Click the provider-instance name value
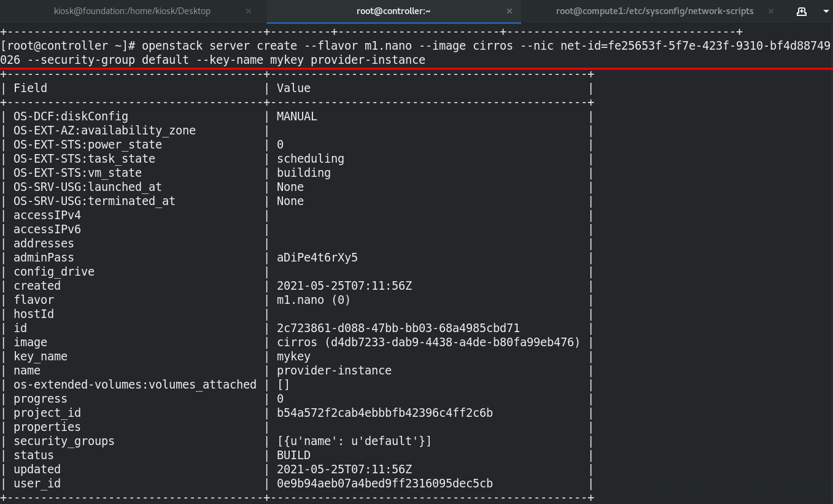 [x=334, y=371]
